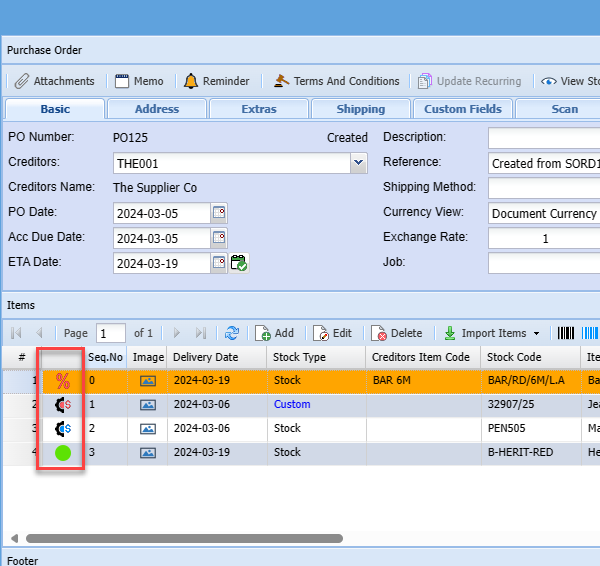
Task: Refresh the items grid
Action: [232, 333]
